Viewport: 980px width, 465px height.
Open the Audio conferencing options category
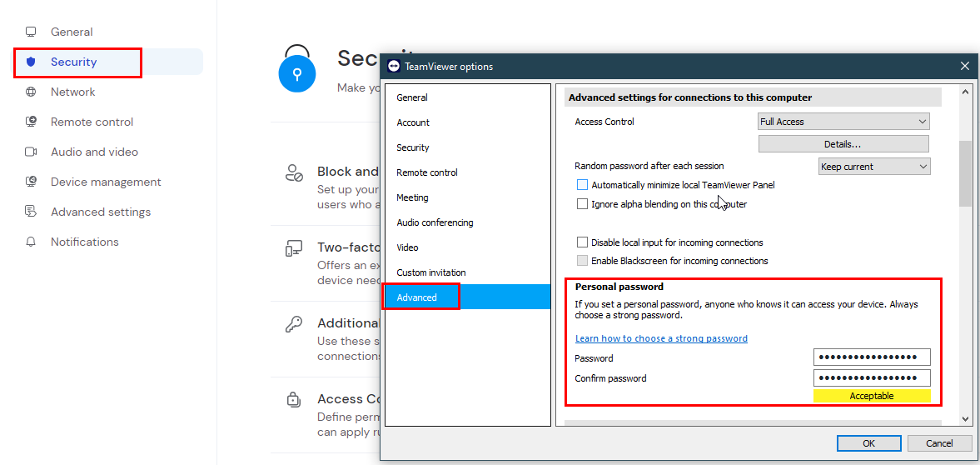point(435,222)
